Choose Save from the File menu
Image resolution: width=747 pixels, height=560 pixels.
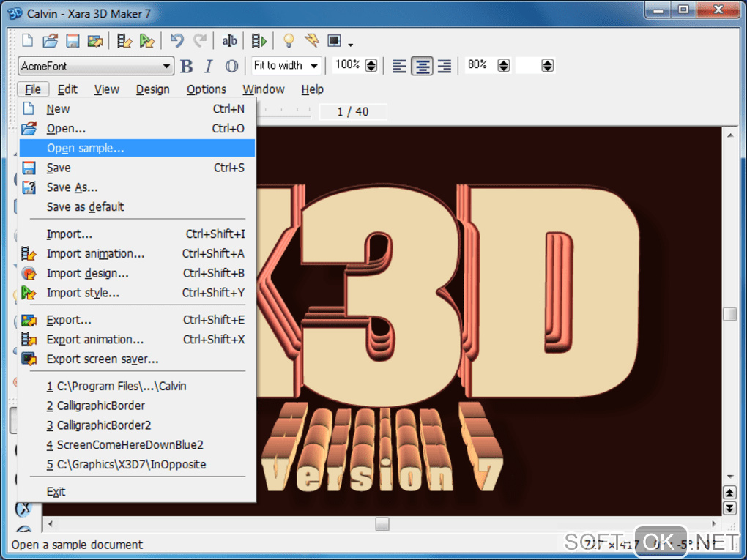(137, 168)
